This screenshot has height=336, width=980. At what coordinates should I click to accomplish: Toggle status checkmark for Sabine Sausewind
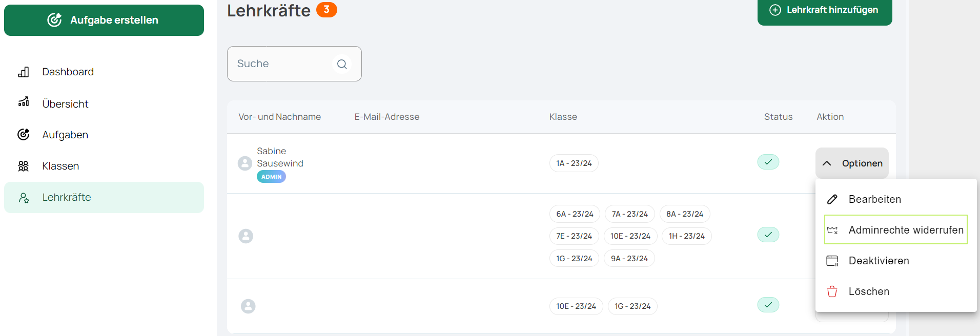768,162
